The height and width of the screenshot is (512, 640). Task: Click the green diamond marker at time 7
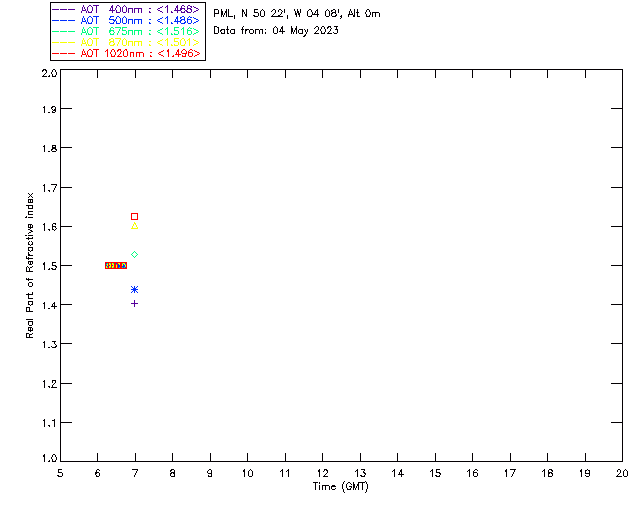click(x=134, y=254)
